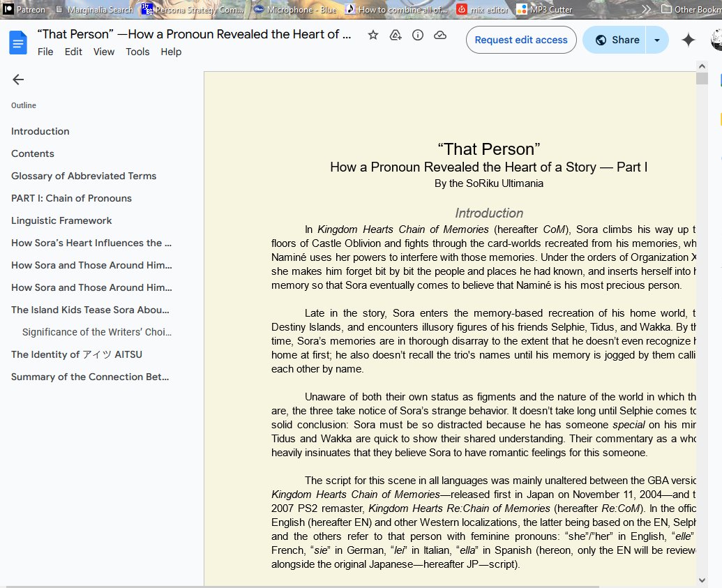Viewport: 722px width, 588px height.
Task: Go to How Sora's Heart Influences heading
Action: (x=91, y=243)
